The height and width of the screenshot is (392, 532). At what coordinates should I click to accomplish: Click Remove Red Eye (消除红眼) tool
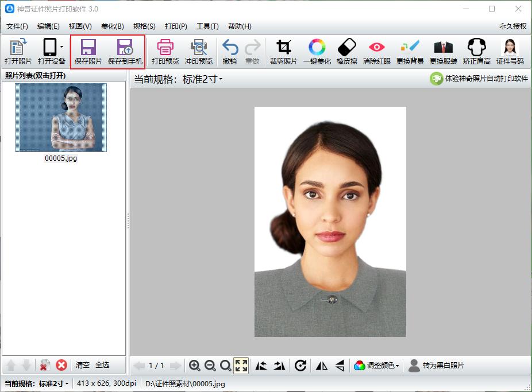pyautogui.click(x=376, y=47)
